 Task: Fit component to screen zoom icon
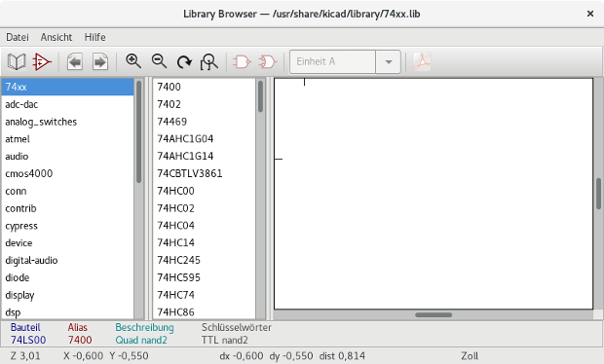click(209, 61)
